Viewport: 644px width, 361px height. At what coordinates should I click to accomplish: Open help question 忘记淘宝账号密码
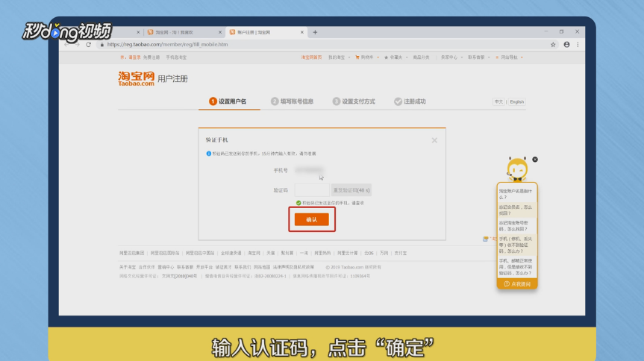click(516, 225)
